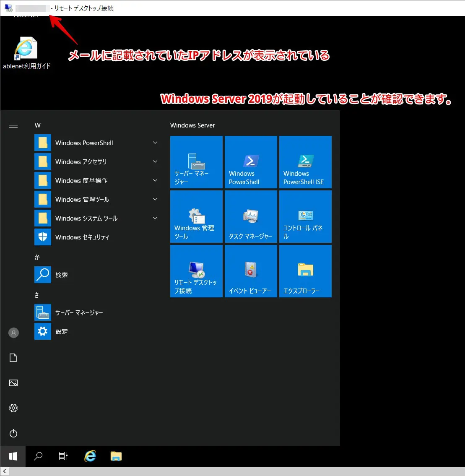Open the Windows PowerShell ISE tile
Viewport: 465px width, 476px height.
(x=305, y=162)
